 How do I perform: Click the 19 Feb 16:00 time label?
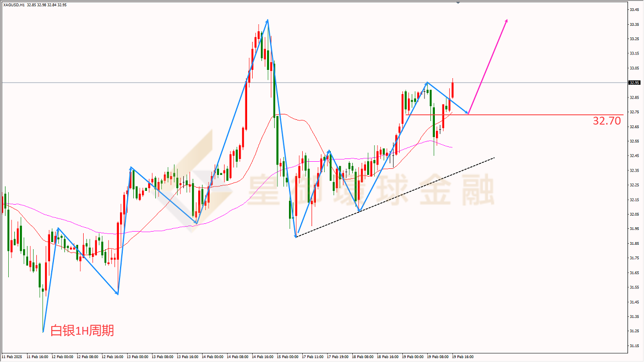point(463,356)
